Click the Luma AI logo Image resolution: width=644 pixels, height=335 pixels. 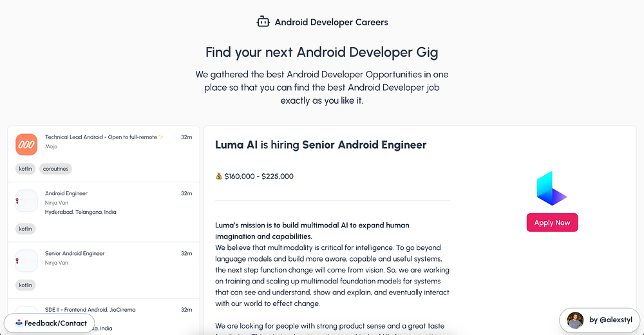pos(552,189)
